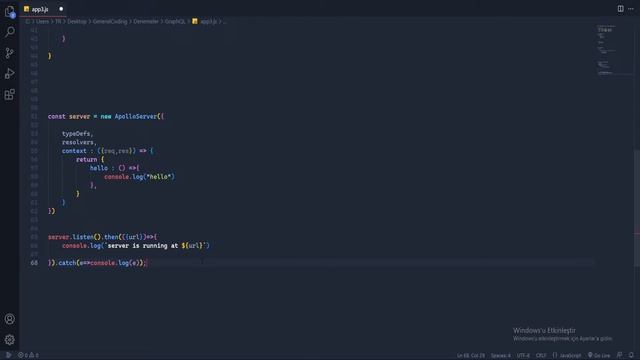Click the console.log("hello") statement
The image size is (640, 360).
tap(139, 176)
